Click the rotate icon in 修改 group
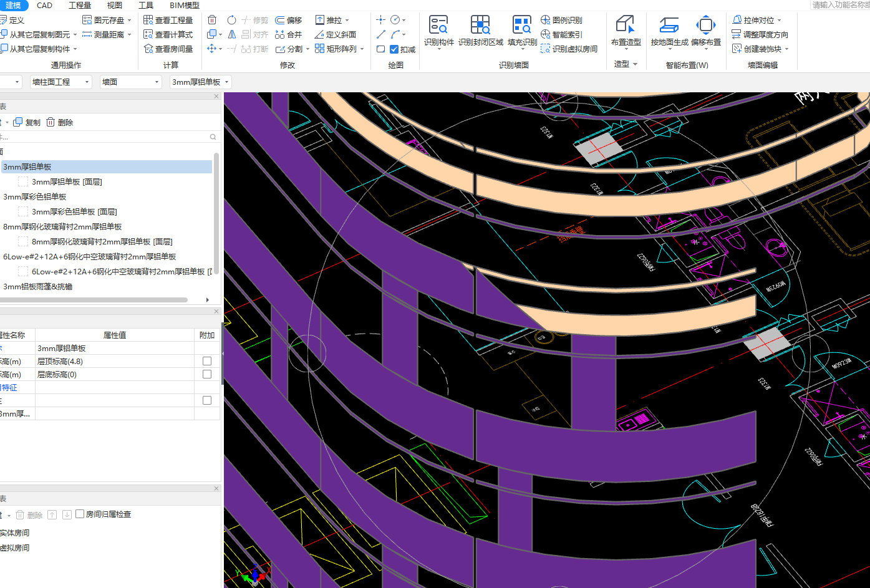This screenshot has width=870, height=588. [x=231, y=20]
